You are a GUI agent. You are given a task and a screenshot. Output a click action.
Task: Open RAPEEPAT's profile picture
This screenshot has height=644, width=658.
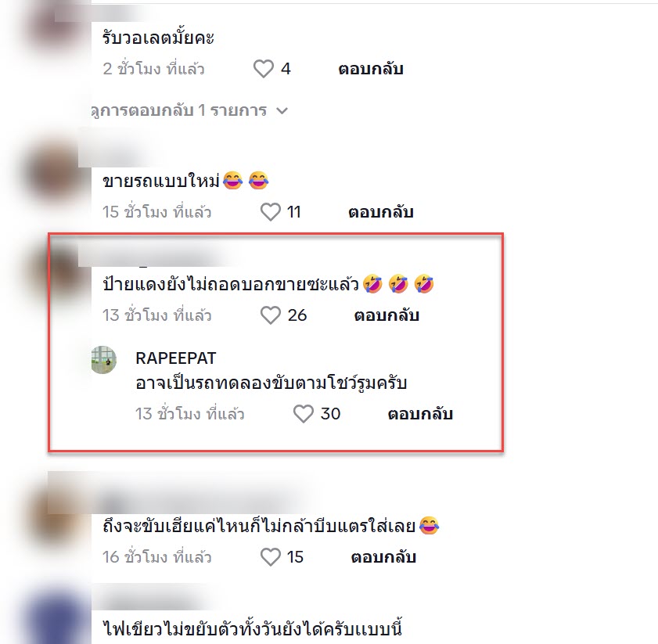click(x=103, y=360)
